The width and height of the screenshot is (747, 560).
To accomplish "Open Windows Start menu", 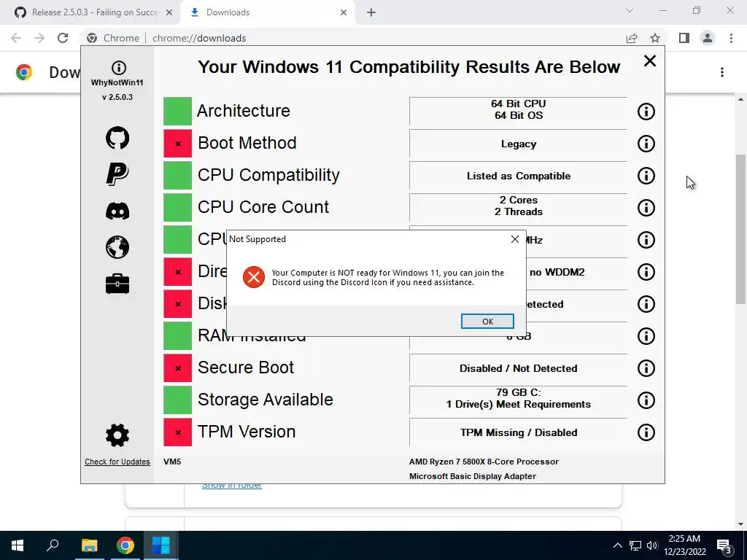I will 18,545.
